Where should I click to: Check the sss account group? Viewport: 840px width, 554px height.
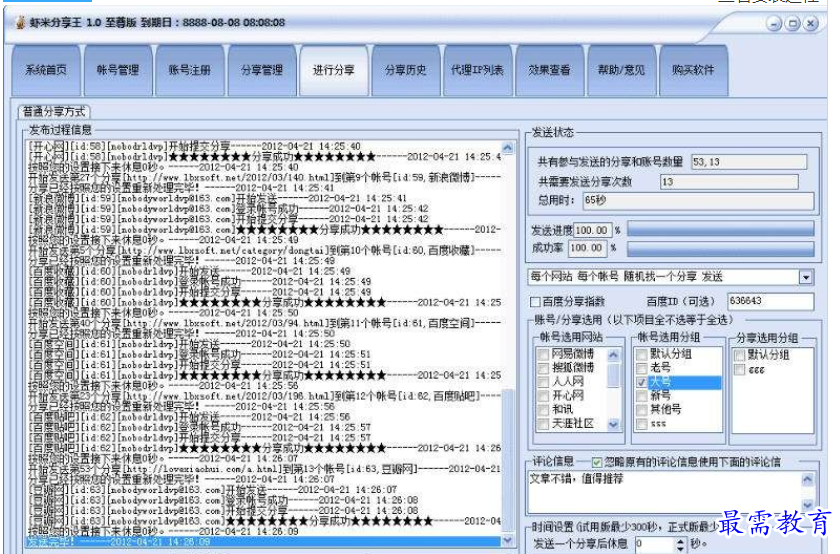click(x=641, y=424)
